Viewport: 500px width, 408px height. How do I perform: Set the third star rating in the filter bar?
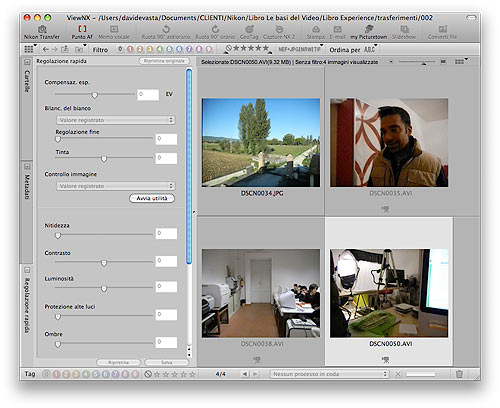click(x=251, y=48)
